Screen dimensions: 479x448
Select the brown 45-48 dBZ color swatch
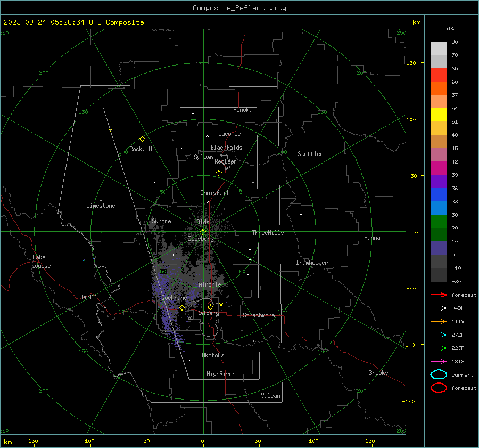439,141
